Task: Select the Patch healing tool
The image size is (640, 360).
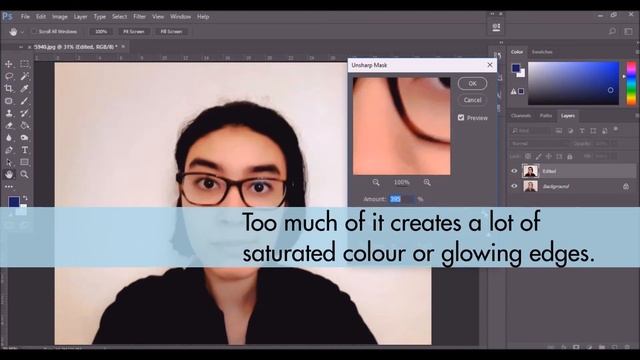Action: pyautogui.click(x=9, y=101)
